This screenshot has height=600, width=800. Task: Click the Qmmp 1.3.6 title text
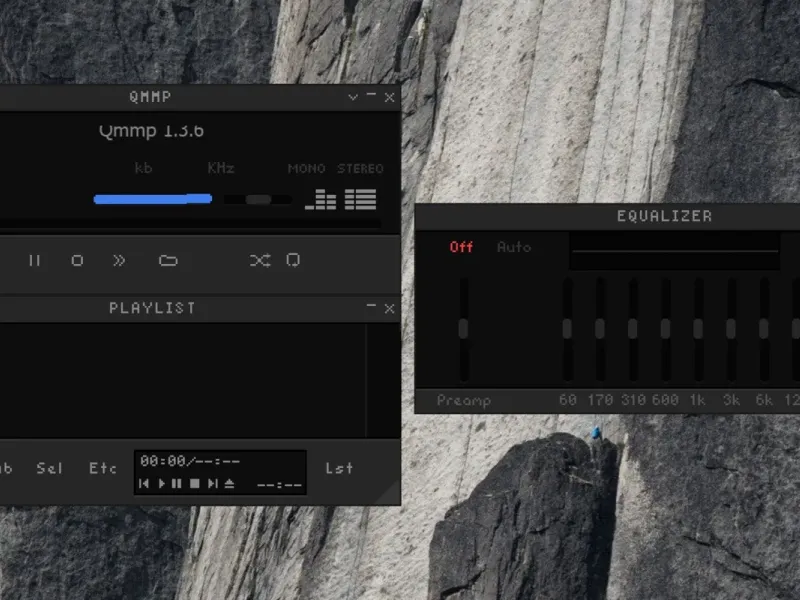[x=152, y=131]
